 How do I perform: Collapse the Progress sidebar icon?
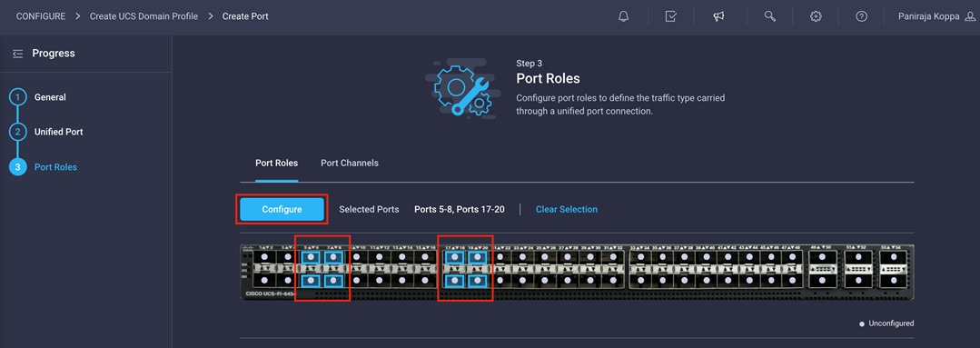click(x=17, y=54)
